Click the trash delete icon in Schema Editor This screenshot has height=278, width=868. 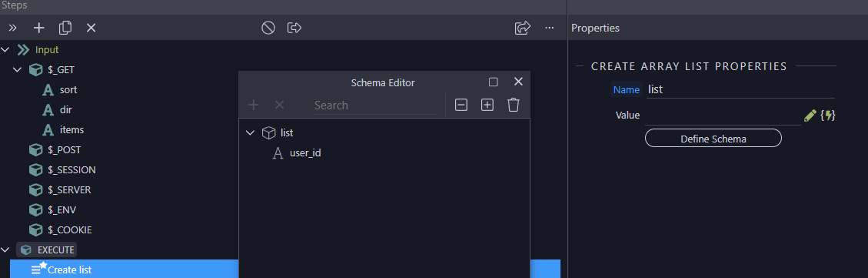point(513,105)
